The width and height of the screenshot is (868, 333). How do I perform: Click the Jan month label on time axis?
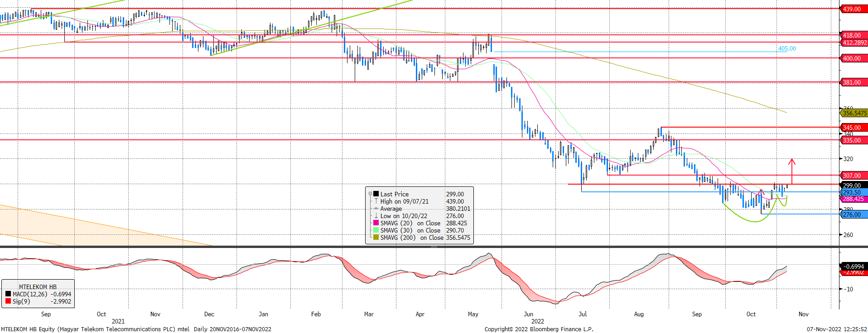[263, 314]
